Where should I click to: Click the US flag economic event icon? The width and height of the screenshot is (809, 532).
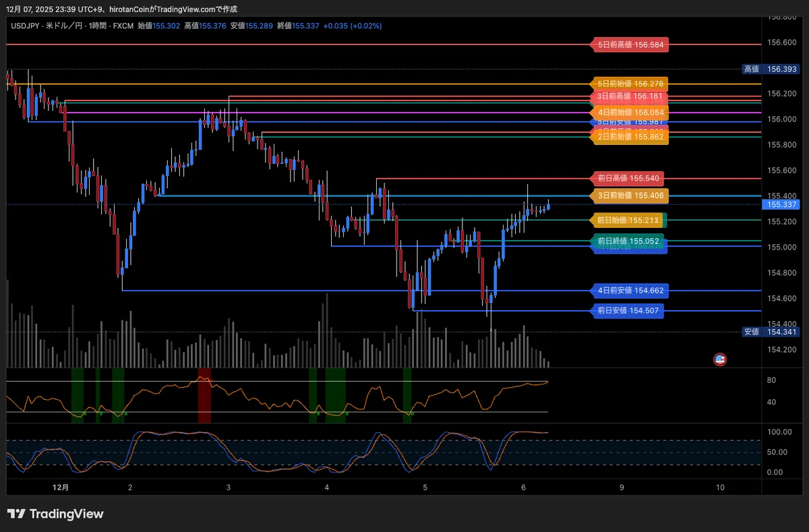(720, 359)
